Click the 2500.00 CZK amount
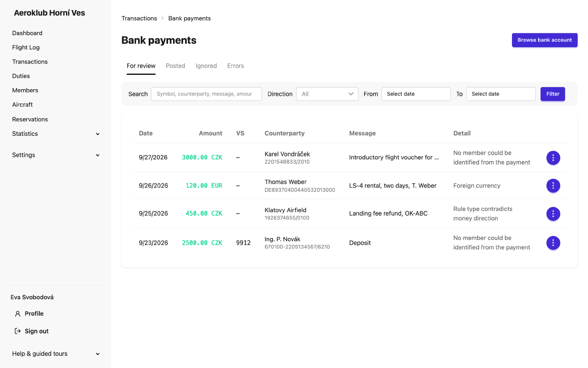Image resolution: width=588 pixels, height=368 pixels. pyautogui.click(x=202, y=243)
